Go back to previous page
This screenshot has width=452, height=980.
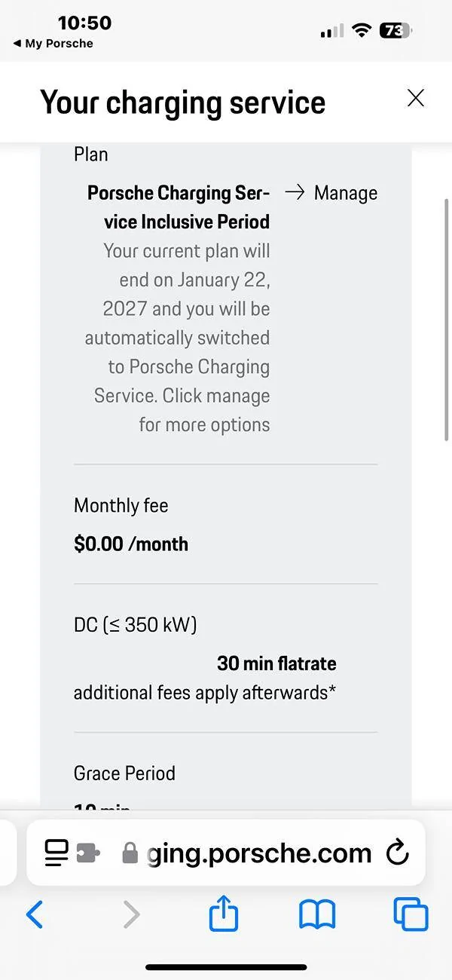point(35,915)
